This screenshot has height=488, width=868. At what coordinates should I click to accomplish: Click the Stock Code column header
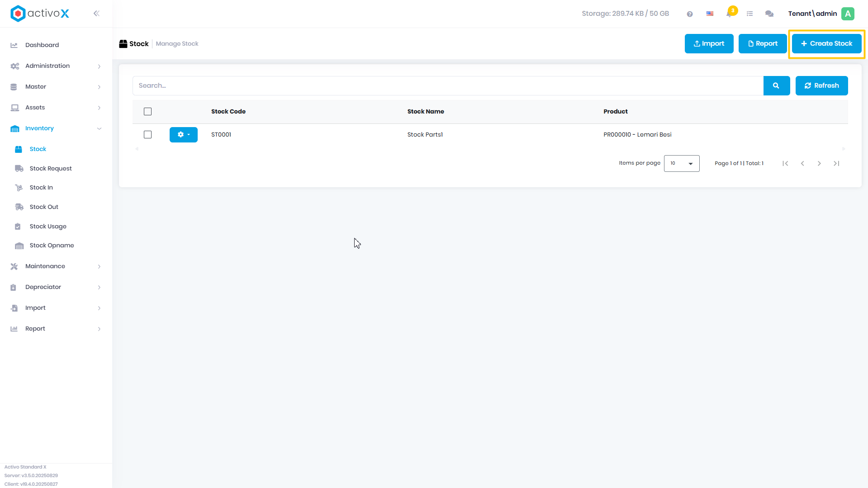[x=228, y=111]
